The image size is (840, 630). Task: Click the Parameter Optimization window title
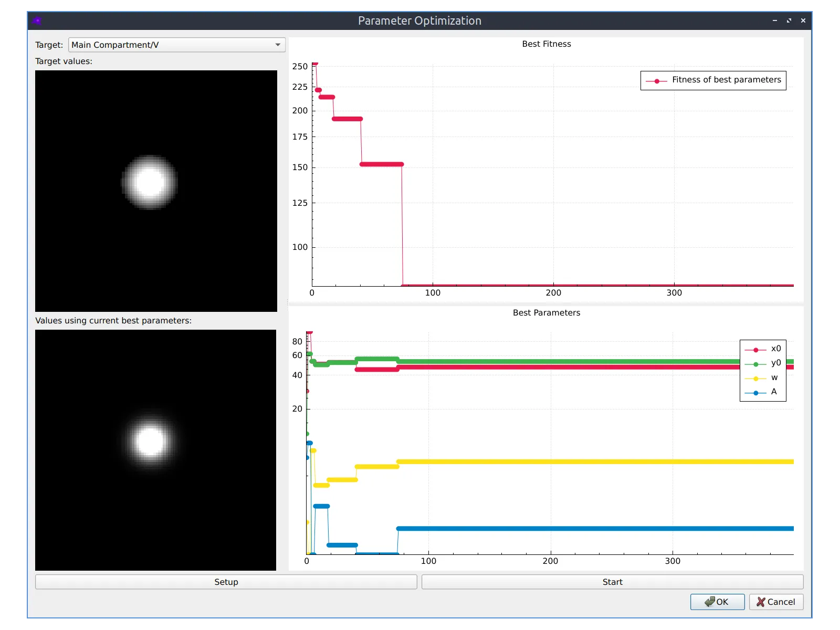419,21
